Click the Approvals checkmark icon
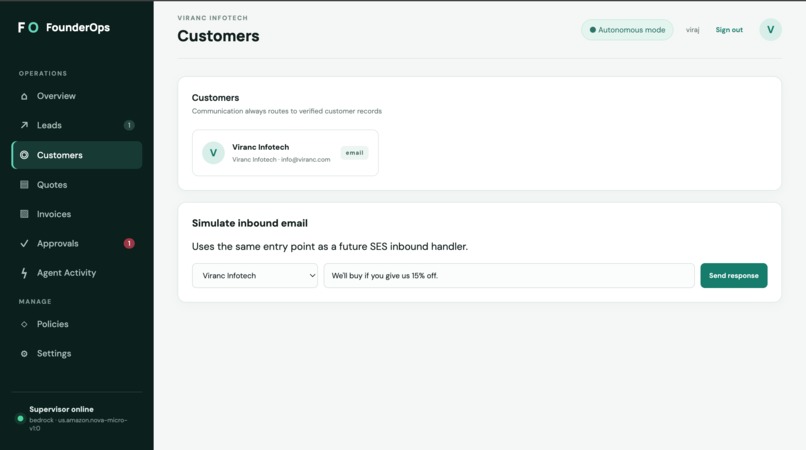806x450 pixels. 24,243
